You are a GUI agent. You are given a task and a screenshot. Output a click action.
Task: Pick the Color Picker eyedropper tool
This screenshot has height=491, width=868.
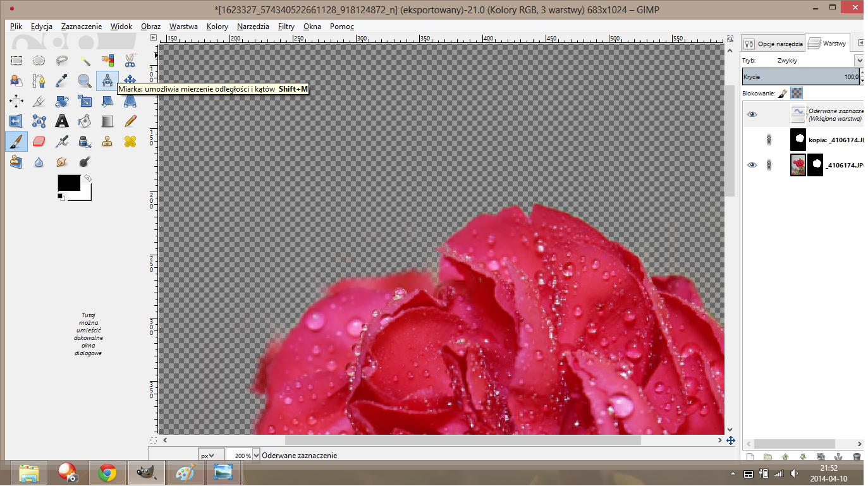(62, 81)
